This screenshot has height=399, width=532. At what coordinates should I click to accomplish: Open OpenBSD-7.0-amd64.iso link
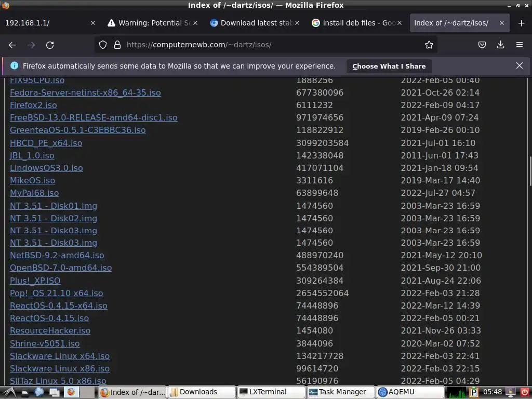coord(61,268)
